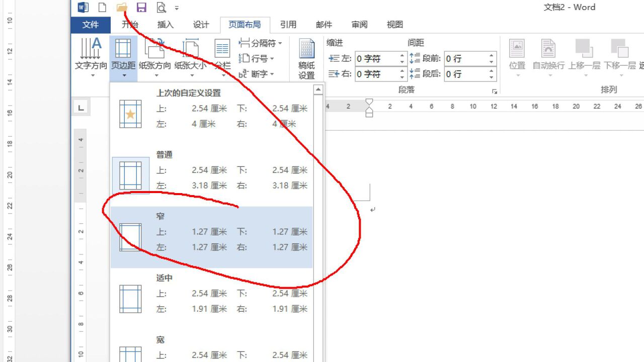Viewport: 644px width, 362px height.
Task: Select 适中 moderate margin preset
Action: pyautogui.click(x=212, y=299)
